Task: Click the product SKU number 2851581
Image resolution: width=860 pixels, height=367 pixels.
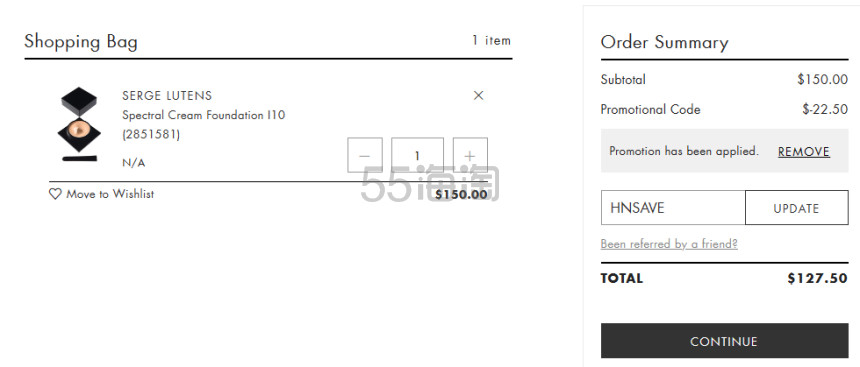Action: pos(151,134)
